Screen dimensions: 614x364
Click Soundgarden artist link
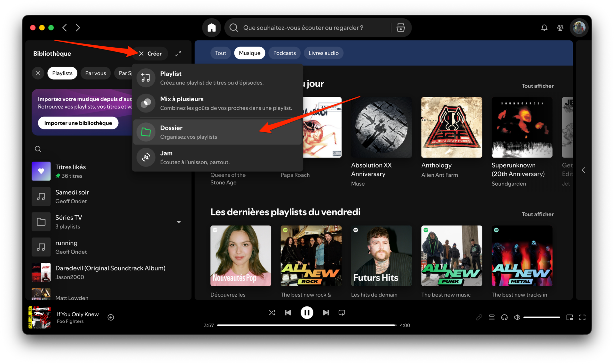(x=508, y=183)
